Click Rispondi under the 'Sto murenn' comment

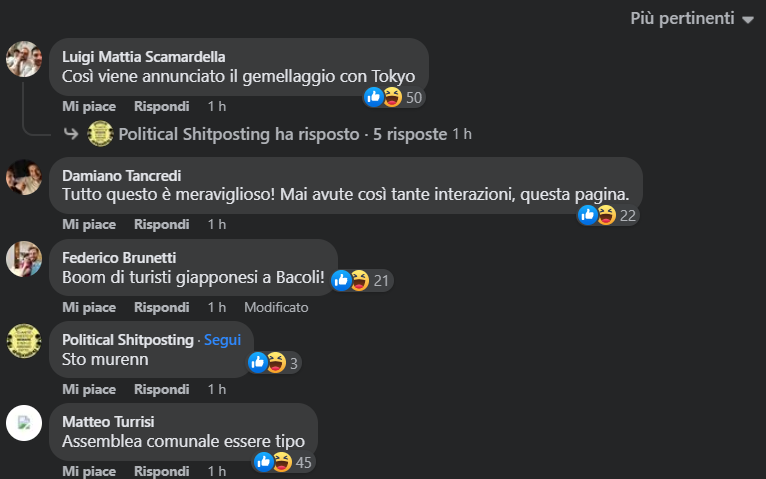point(162,390)
